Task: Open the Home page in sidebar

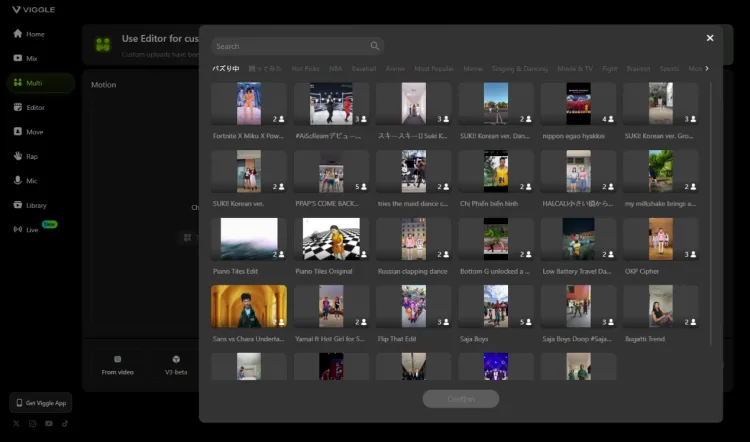Action: [x=29, y=34]
